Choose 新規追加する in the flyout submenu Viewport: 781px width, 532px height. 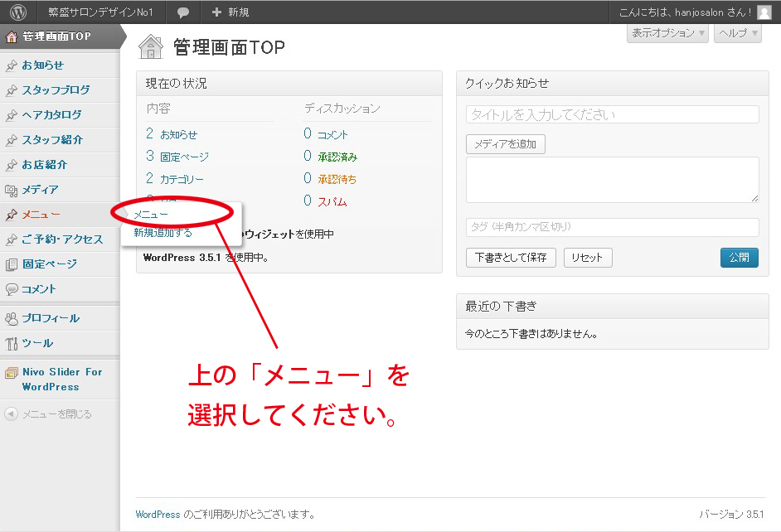pyautogui.click(x=163, y=233)
